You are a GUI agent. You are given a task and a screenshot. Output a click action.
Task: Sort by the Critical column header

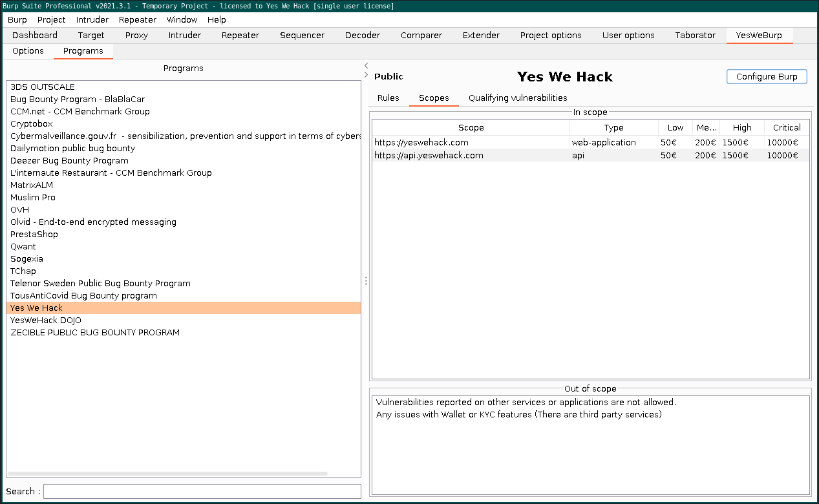point(787,128)
